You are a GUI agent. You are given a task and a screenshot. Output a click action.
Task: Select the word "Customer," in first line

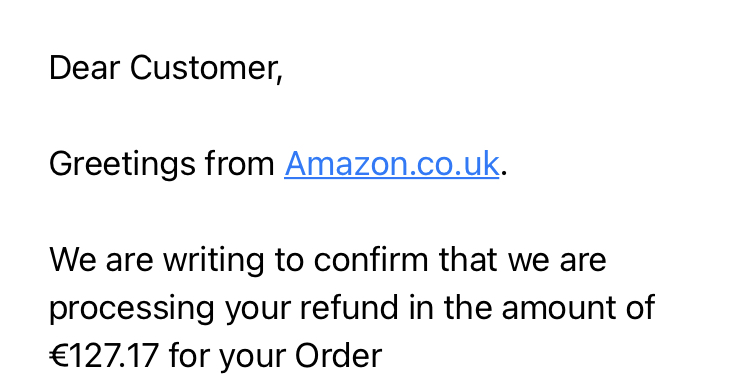207,68
